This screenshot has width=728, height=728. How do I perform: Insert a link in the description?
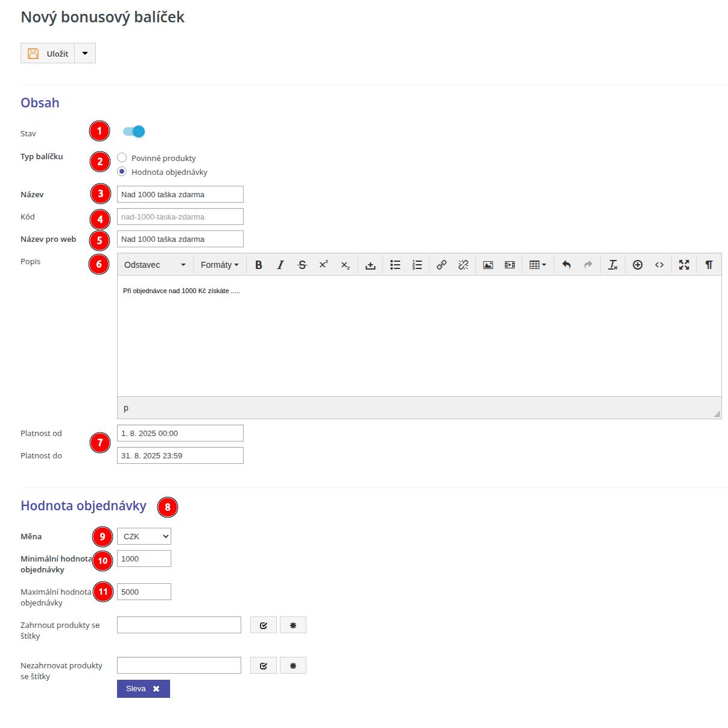click(x=442, y=265)
